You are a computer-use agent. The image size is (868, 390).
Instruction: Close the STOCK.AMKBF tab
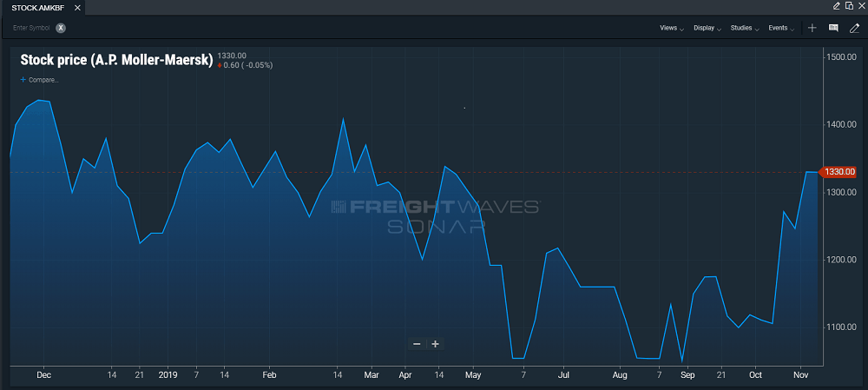coord(77,7)
